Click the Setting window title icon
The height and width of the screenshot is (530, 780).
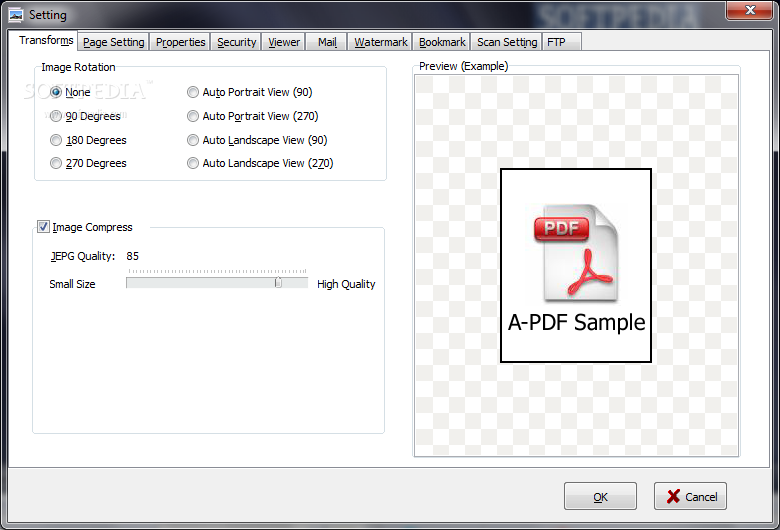coord(16,15)
